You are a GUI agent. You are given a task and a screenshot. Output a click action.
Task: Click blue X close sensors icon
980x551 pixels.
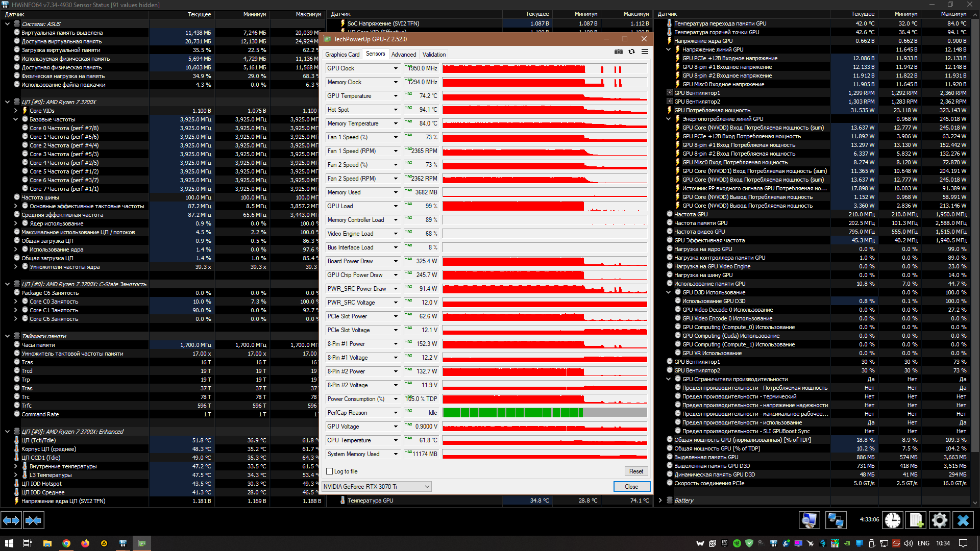[963, 520]
